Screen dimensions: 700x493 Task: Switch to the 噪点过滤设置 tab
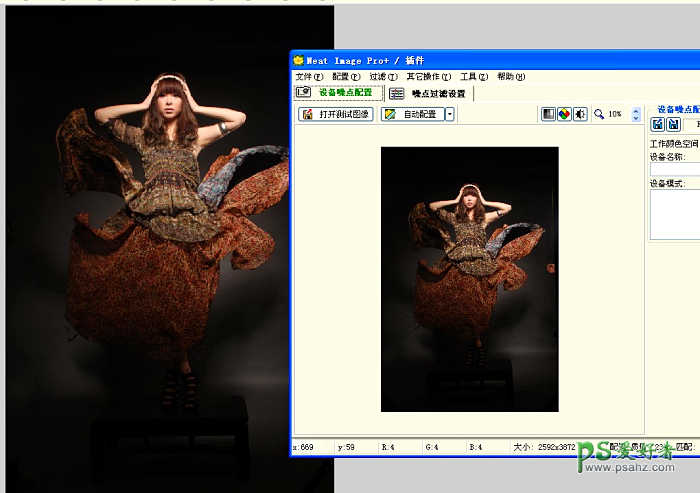tap(429, 93)
